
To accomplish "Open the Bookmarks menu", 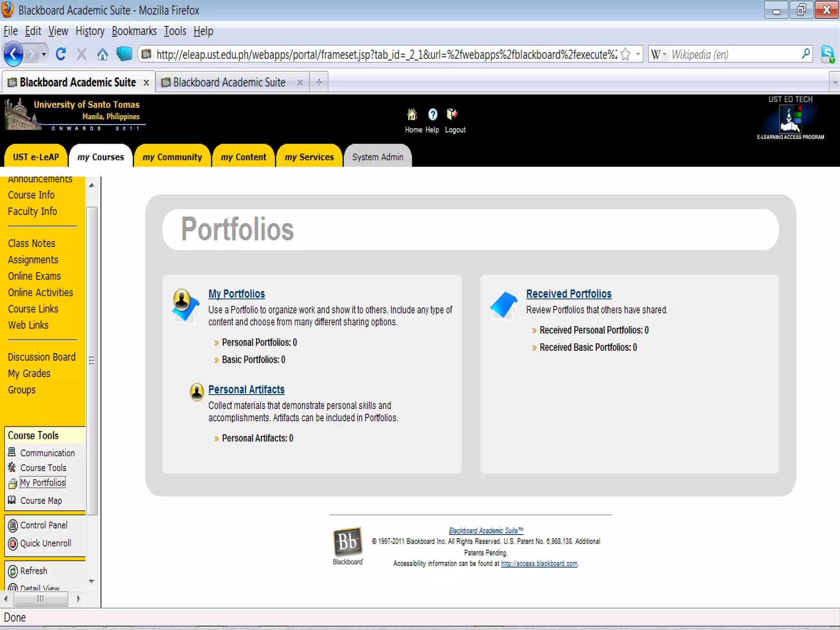I will (134, 31).
